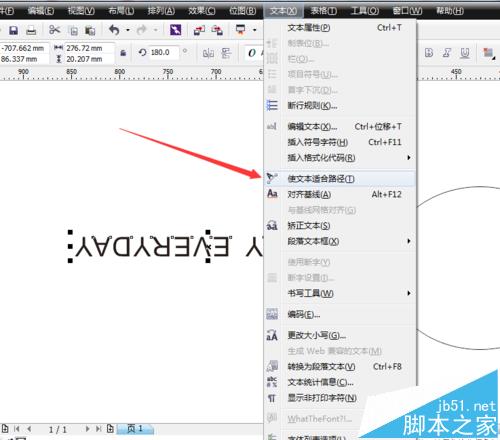500x440 pixels.
Task: Select the 页 1 page tab
Action: pos(135,429)
